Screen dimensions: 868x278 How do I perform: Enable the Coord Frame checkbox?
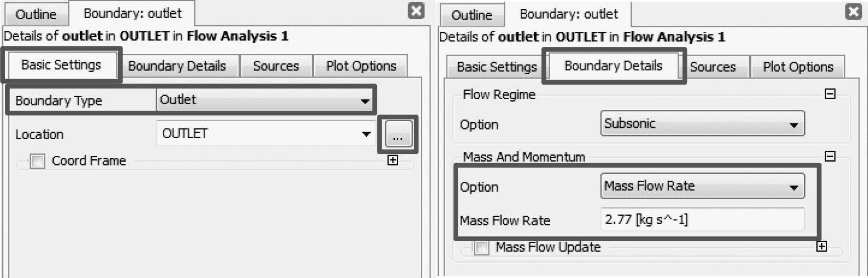[38, 161]
